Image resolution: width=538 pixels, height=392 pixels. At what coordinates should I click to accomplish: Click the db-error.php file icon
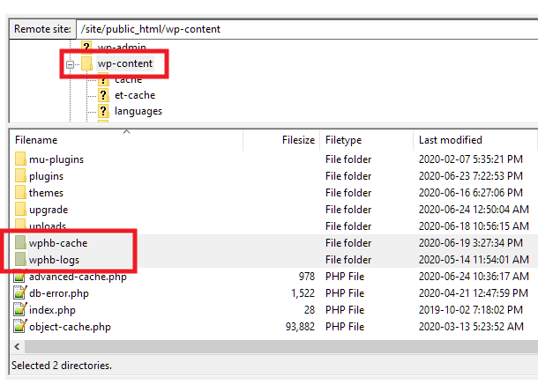pos(20,293)
